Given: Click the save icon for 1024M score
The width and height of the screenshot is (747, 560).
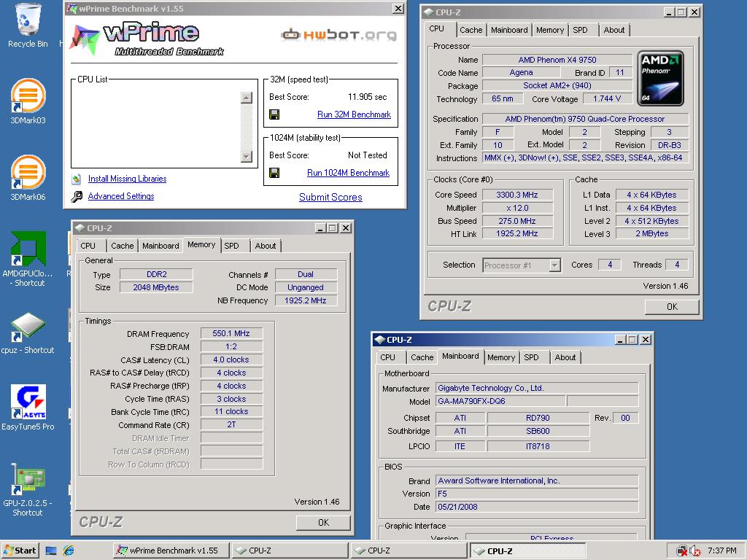Looking at the screenshot, I should point(274,172).
